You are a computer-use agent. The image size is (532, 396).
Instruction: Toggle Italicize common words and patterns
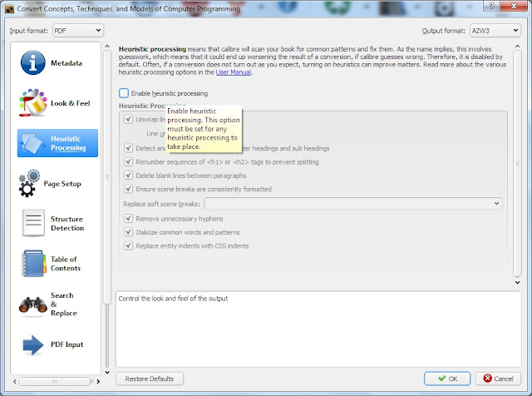tap(128, 232)
